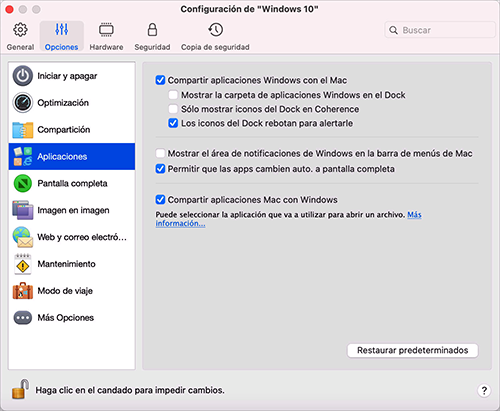The image size is (500, 411).
Task: Close the Configuración window with red button
Action: tap(9, 9)
